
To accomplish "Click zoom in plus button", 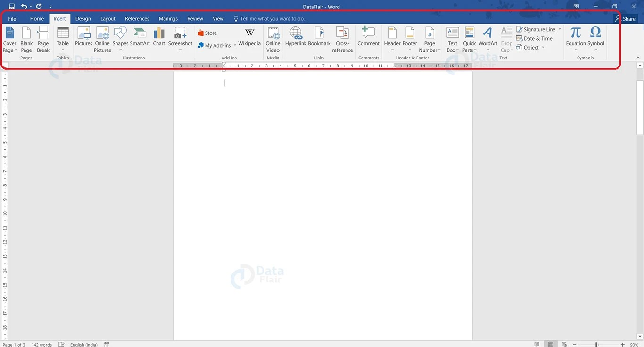I will (x=623, y=345).
